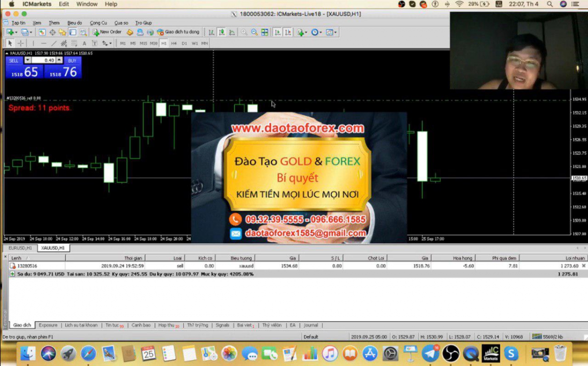Open the Strategy Tester magnifier icon

pyautogui.click(x=83, y=32)
